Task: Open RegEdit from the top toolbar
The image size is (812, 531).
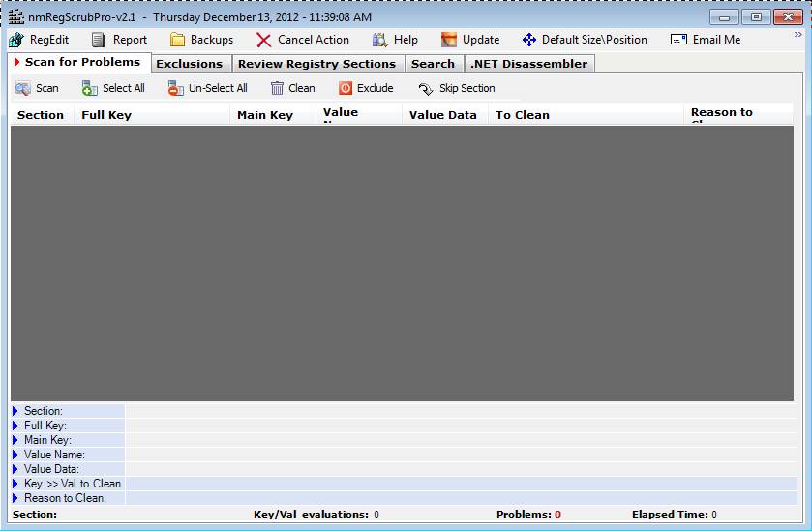Action: coord(39,40)
